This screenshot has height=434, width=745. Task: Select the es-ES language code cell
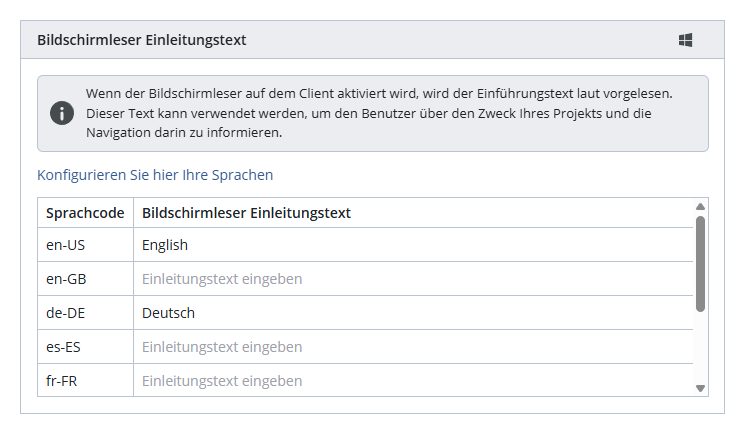pos(85,347)
